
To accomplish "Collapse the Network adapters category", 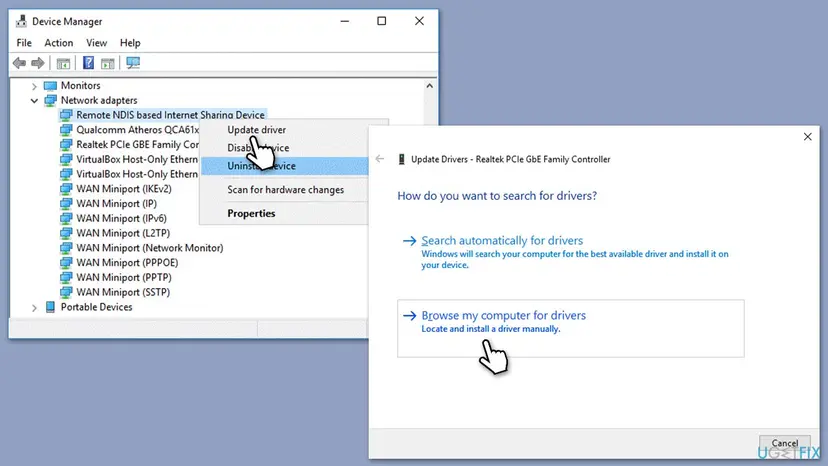I will 34,100.
